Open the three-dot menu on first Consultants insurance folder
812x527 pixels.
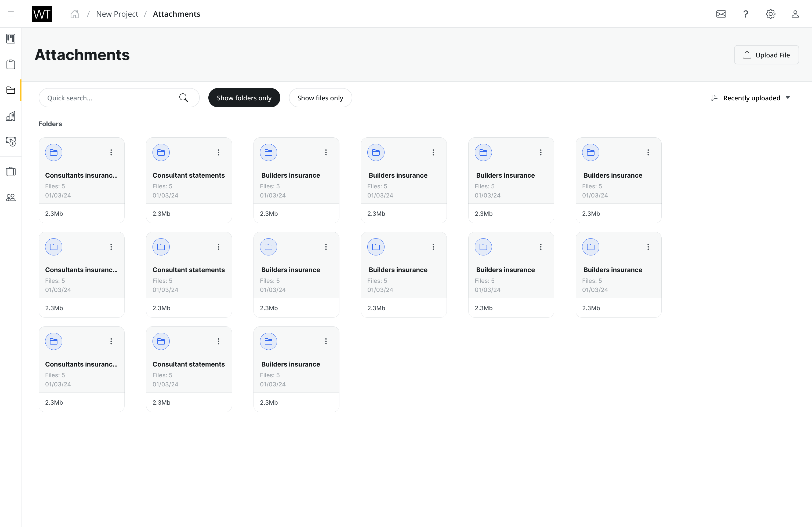tap(111, 152)
